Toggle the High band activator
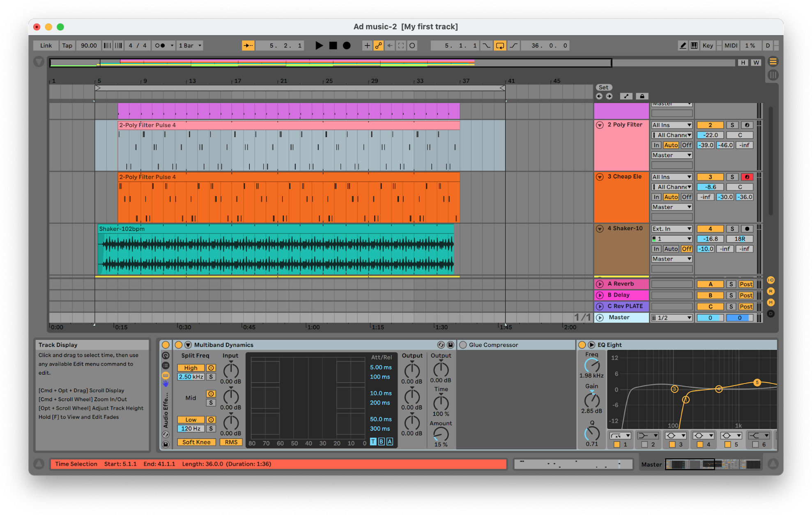The height and width of the screenshot is (515, 812). click(x=211, y=368)
